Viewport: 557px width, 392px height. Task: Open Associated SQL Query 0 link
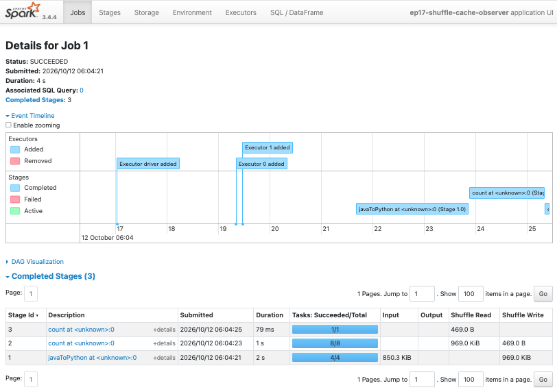[x=82, y=90]
